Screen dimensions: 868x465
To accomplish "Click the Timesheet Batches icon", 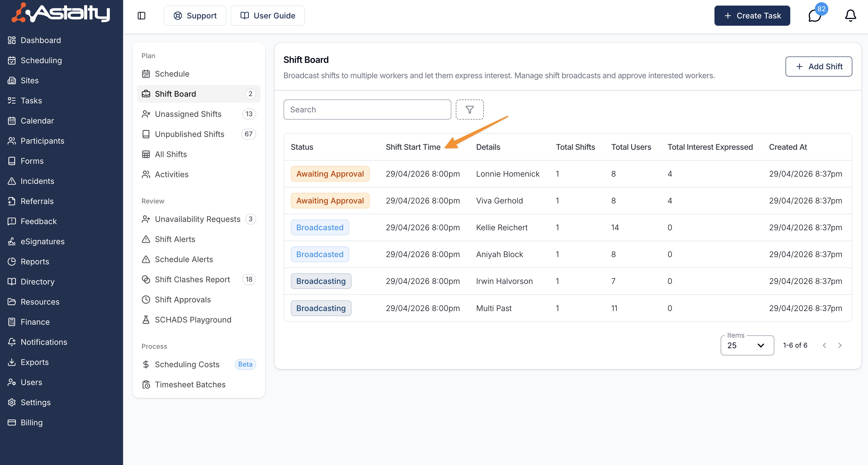I will 146,385.
